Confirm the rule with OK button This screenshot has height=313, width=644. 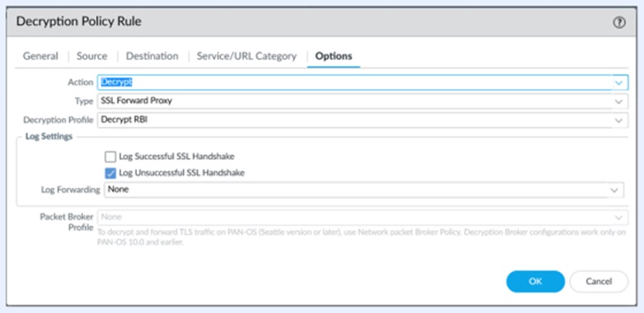click(535, 282)
